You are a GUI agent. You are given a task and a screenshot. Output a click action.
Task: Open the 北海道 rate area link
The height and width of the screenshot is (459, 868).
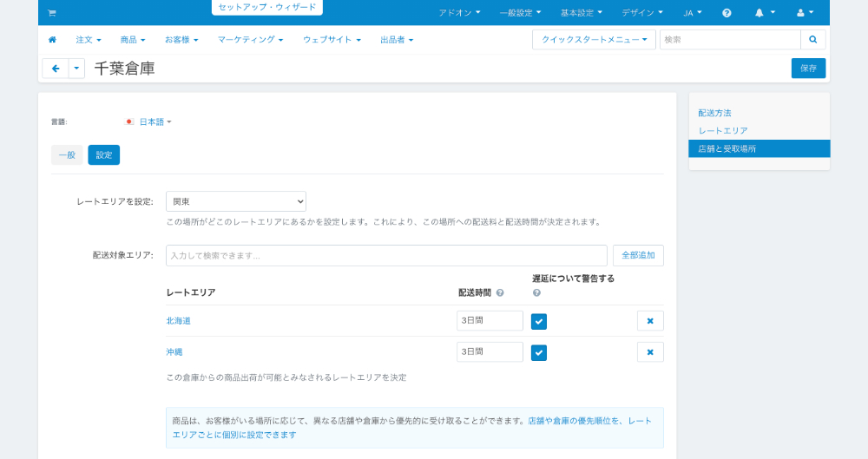click(178, 320)
